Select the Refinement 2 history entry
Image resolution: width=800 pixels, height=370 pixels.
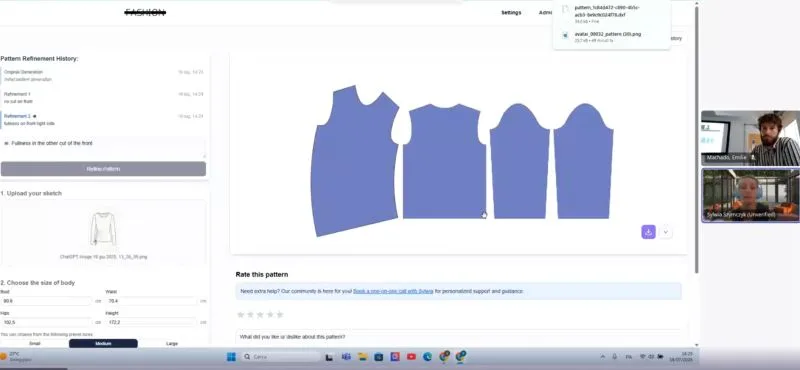coord(103,119)
